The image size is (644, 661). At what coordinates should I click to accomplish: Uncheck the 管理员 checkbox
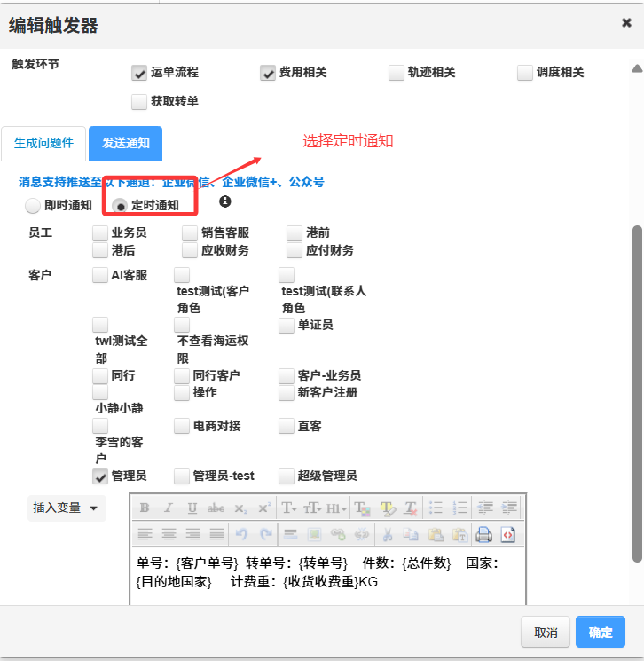[x=101, y=476]
